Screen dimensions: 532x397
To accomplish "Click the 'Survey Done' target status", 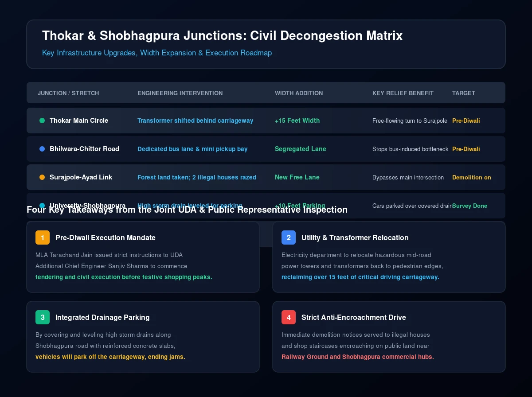I will [469, 206].
